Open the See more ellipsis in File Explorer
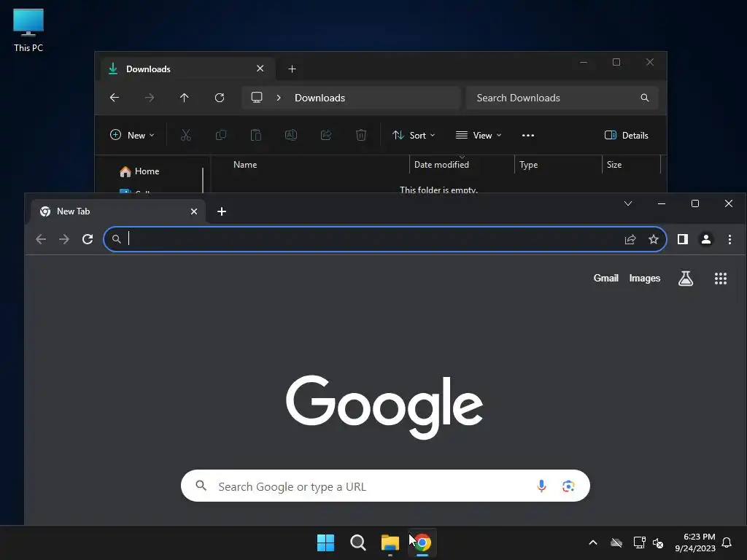747x560 pixels. click(528, 135)
